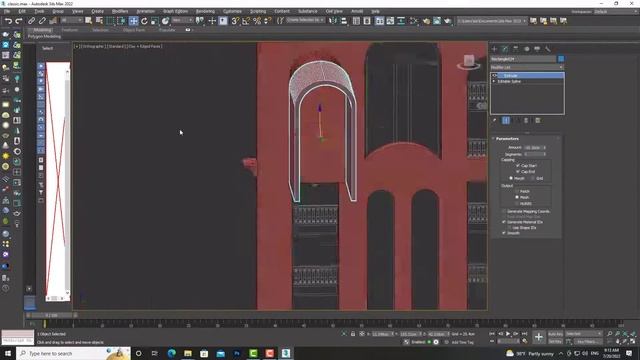Screen dimensions: 640x360
Task: Open the selection filter dropdown
Action: 72,20
